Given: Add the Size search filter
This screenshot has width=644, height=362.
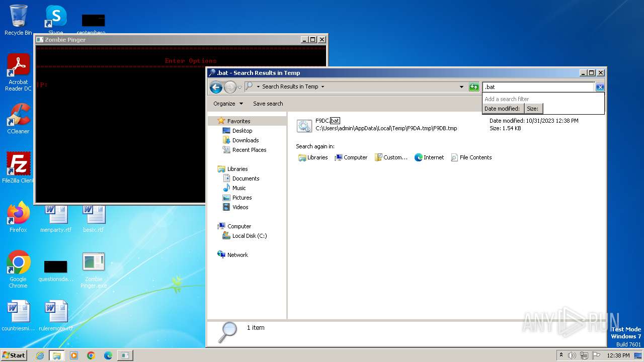Looking at the screenshot, I should click(533, 109).
